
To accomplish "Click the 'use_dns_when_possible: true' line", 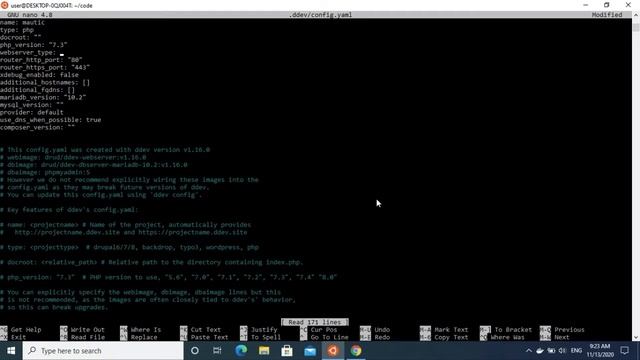I will pos(51,120).
